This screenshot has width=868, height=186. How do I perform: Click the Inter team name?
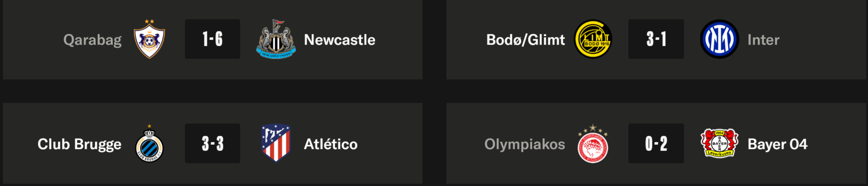pyautogui.click(x=763, y=40)
